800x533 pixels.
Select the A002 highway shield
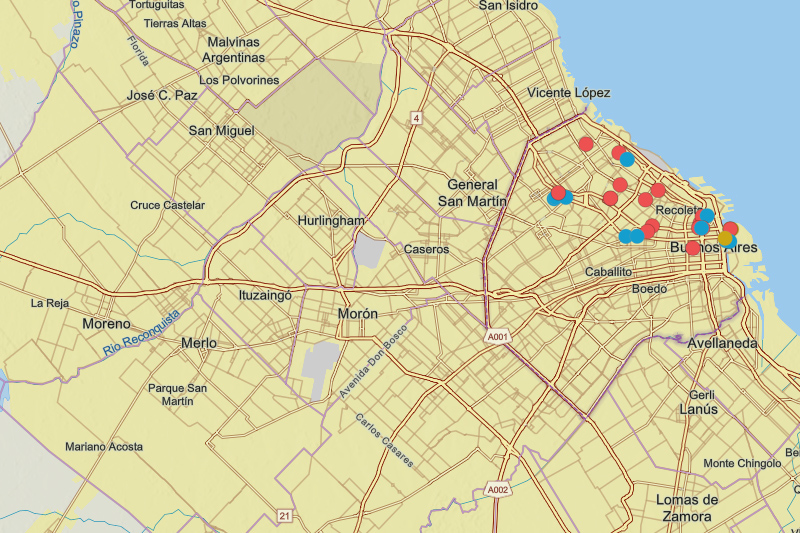pos(499,489)
